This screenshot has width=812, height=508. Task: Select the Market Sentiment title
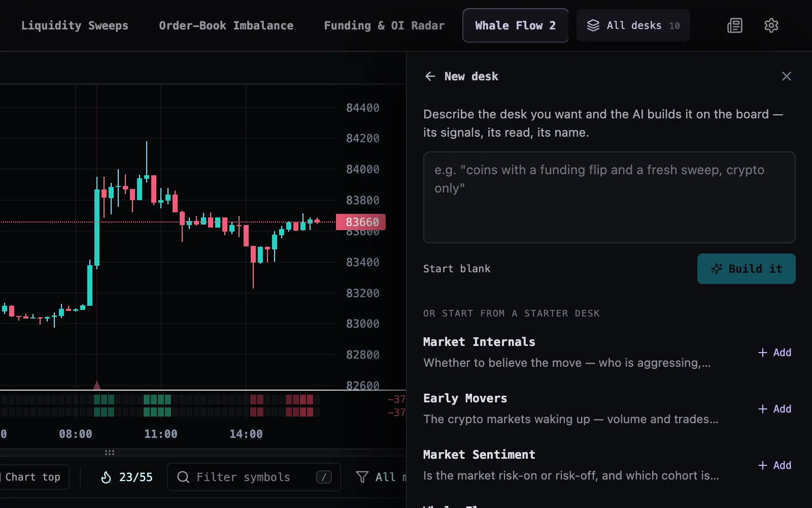pyautogui.click(x=479, y=455)
